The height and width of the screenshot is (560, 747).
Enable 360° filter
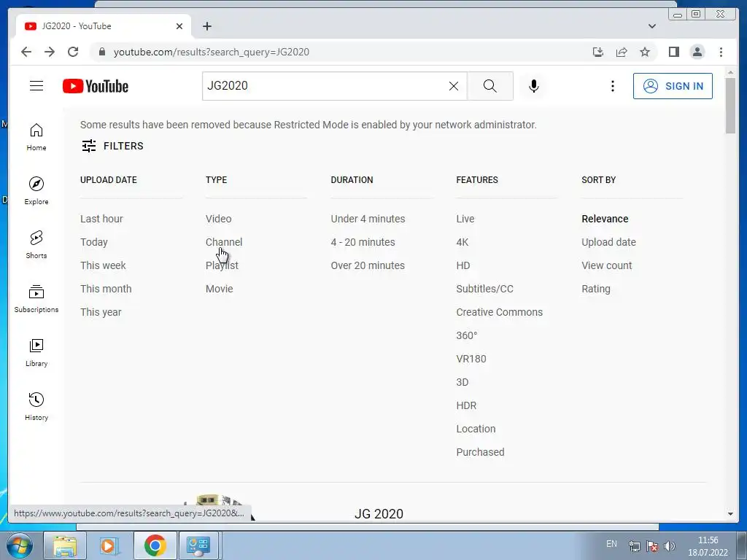click(x=466, y=335)
